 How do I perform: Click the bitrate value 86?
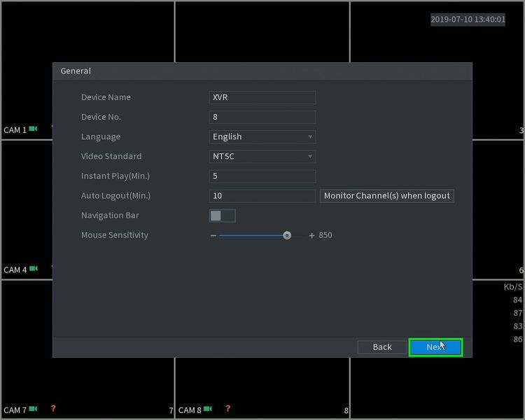click(x=517, y=339)
